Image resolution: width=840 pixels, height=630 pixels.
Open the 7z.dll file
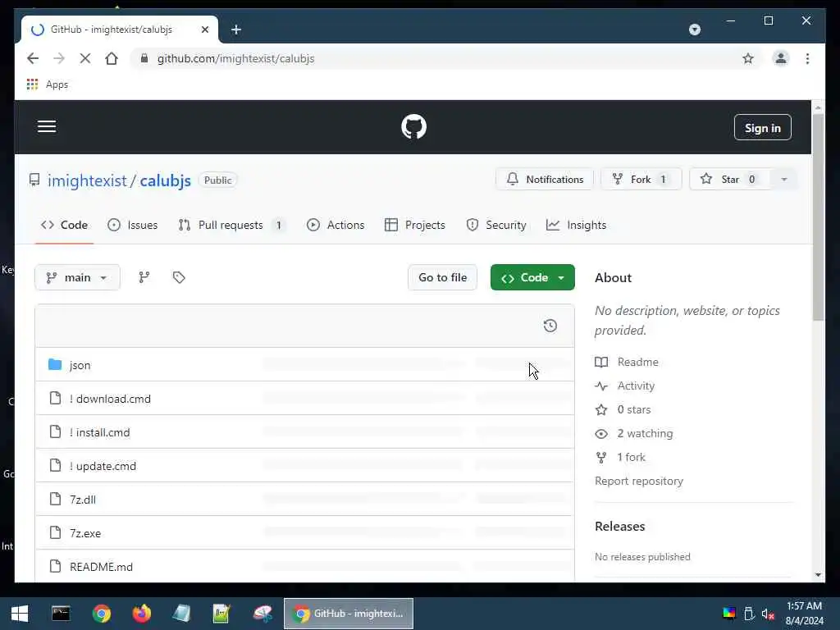[83, 500]
